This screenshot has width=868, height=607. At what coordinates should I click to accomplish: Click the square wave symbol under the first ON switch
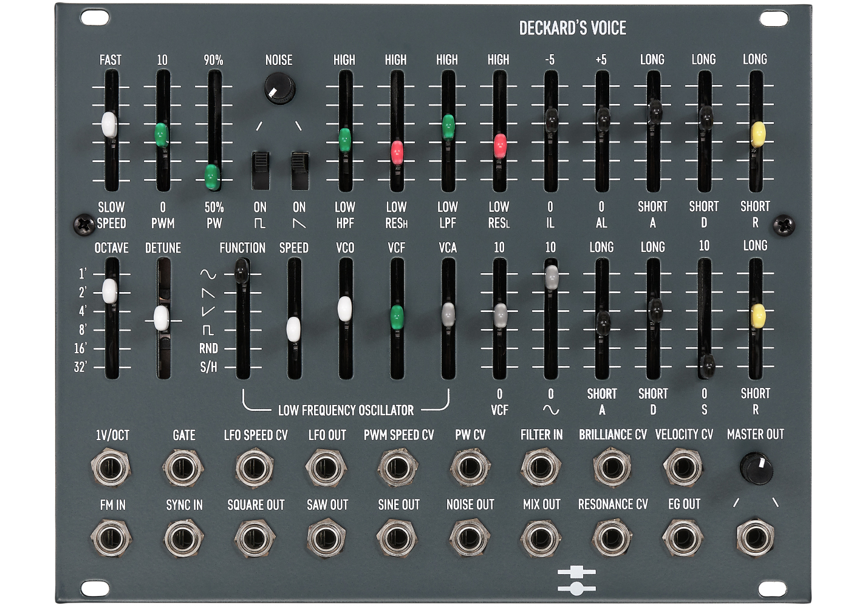pos(259,223)
